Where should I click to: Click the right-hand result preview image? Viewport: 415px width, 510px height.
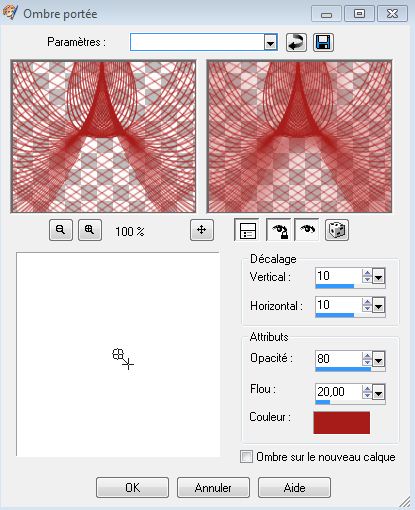[299, 136]
